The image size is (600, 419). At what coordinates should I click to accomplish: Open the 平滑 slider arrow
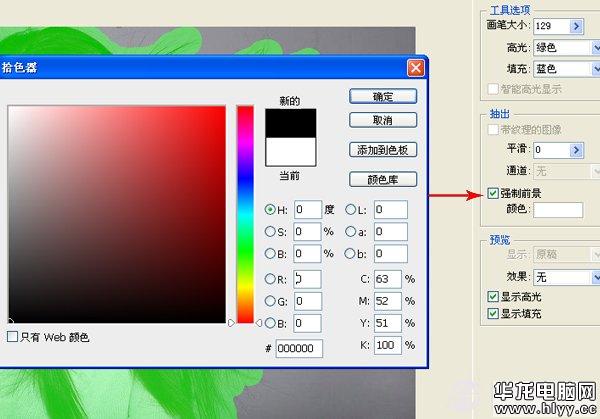(576, 150)
